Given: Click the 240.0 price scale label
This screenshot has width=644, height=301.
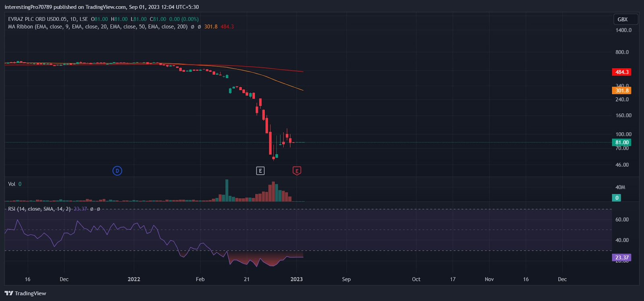Looking at the screenshot, I should point(622,100).
